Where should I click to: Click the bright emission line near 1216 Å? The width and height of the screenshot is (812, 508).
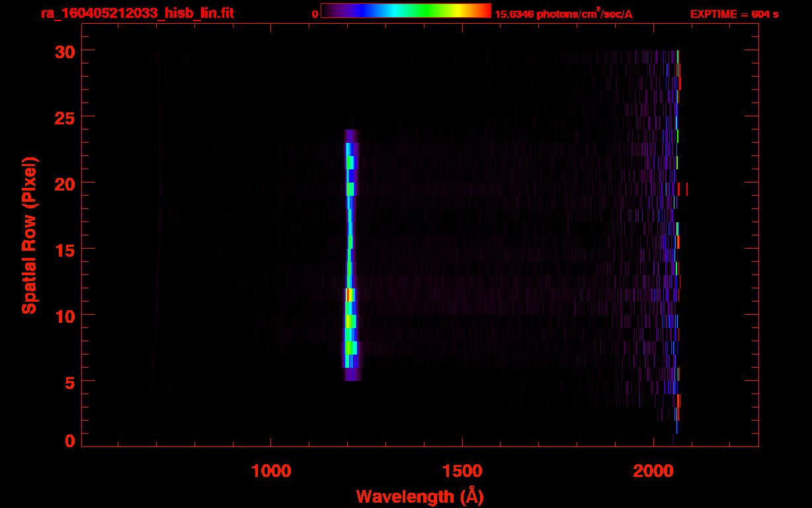tap(351, 255)
